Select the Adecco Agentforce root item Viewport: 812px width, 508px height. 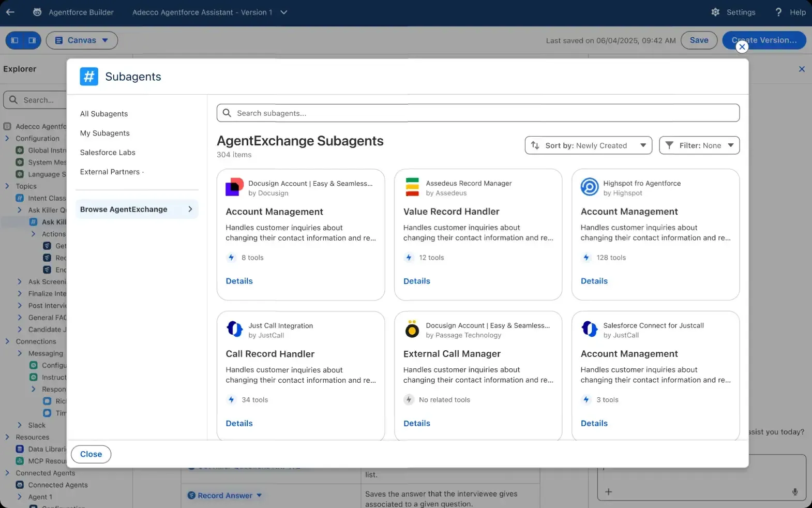35,127
